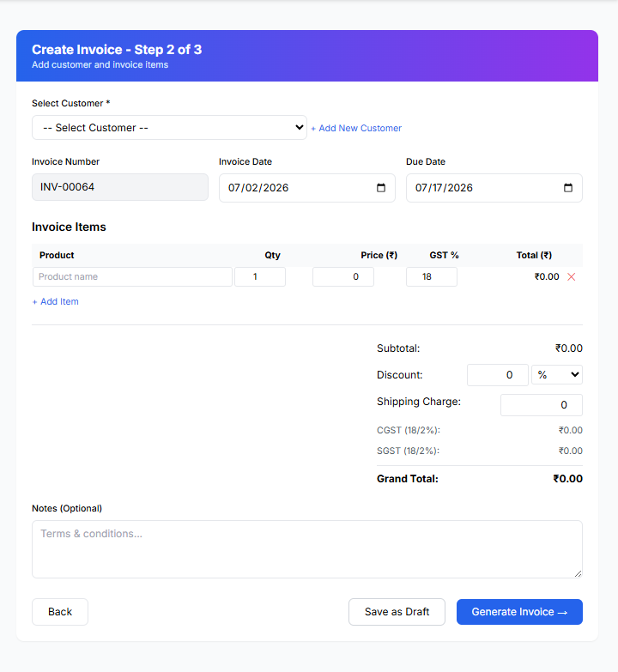Click the GST % input showing 18
This screenshot has width=618, height=672.
[432, 277]
